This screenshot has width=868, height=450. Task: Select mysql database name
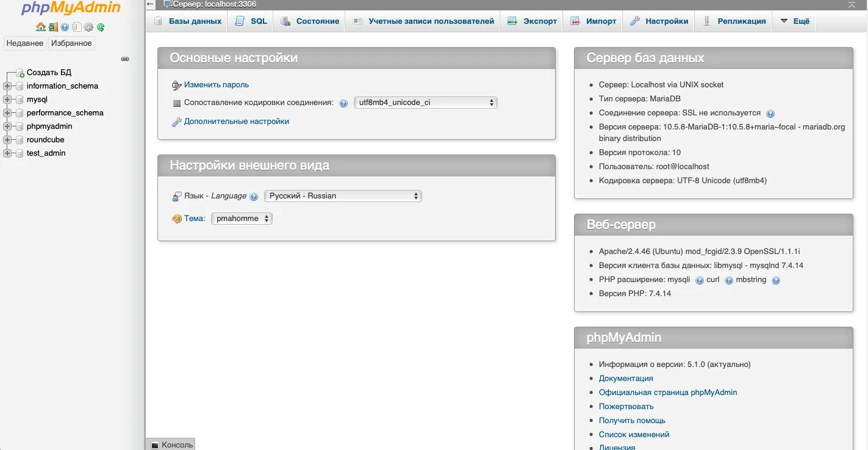point(37,100)
